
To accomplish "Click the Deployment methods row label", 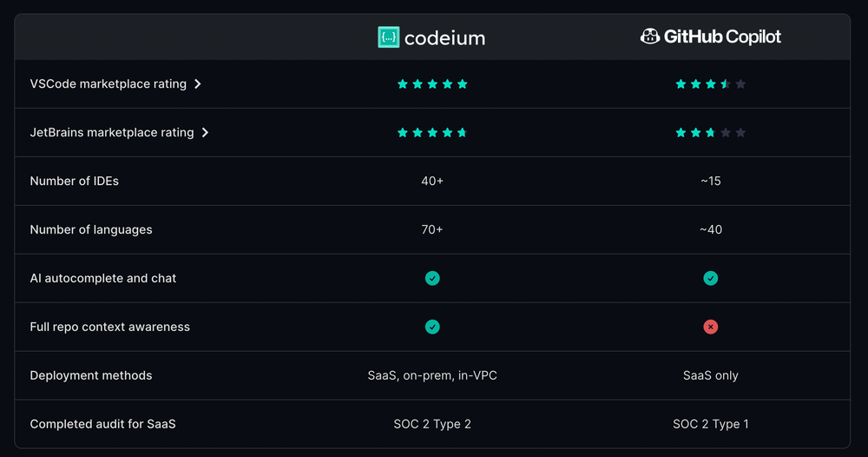I will 91,376.
